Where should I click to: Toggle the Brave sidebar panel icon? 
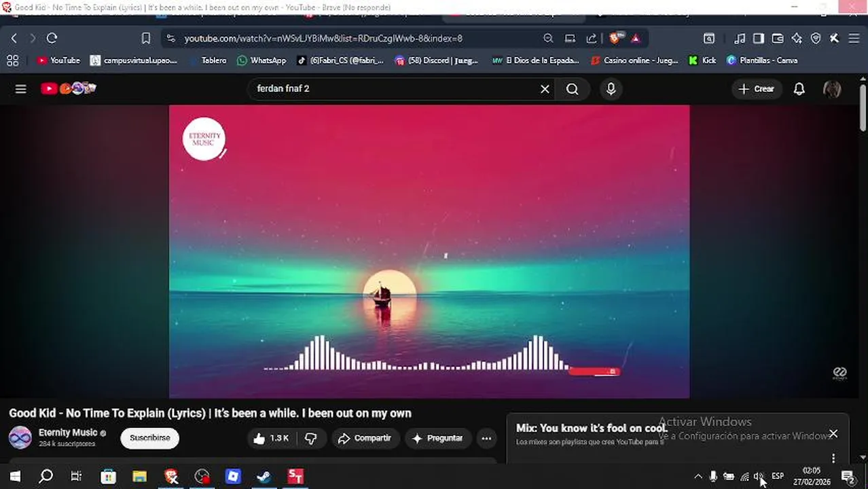(759, 39)
